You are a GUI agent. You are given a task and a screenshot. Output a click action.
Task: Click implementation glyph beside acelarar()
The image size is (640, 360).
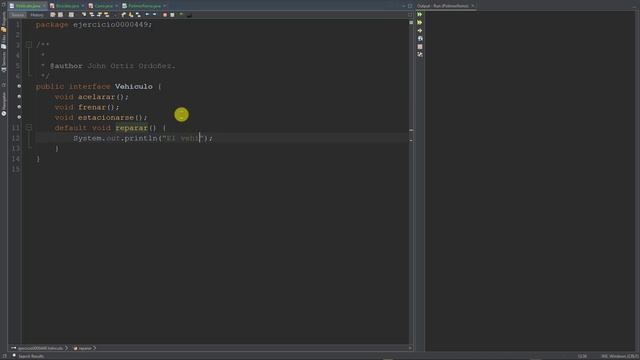(x=19, y=96)
